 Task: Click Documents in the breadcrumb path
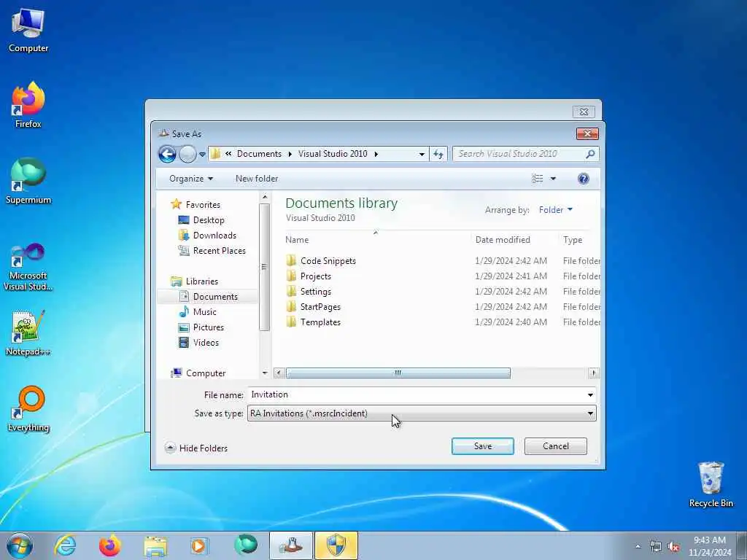[x=259, y=154]
